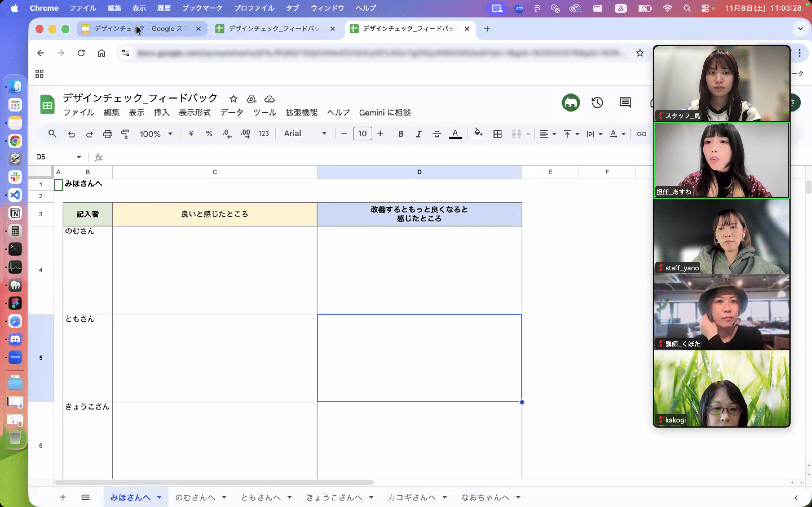This screenshot has height=507, width=812.
Task: Toggle bold formatting
Action: (400, 134)
